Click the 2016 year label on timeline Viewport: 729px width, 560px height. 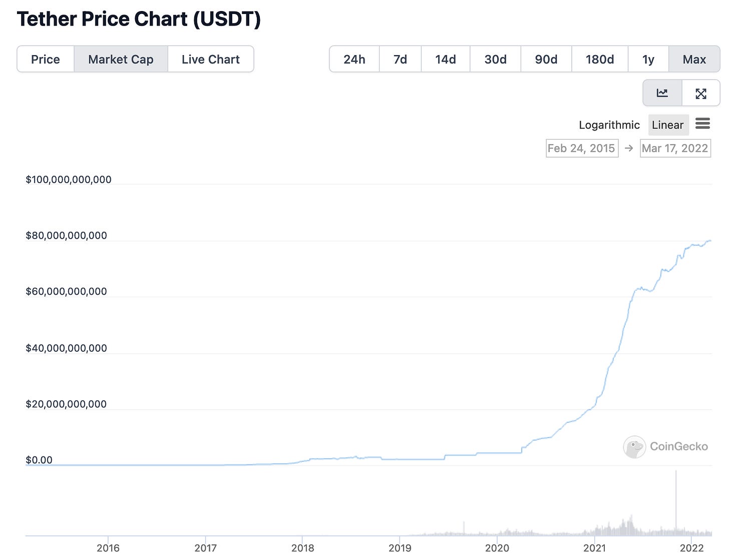pos(108,548)
